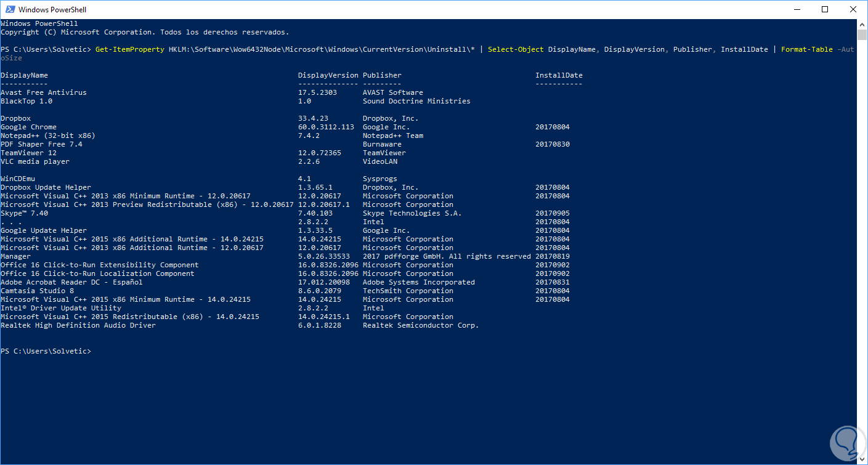The height and width of the screenshot is (465, 868).
Task: Click publisher Realtek Semiconductor Corp.
Action: (421, 325)
